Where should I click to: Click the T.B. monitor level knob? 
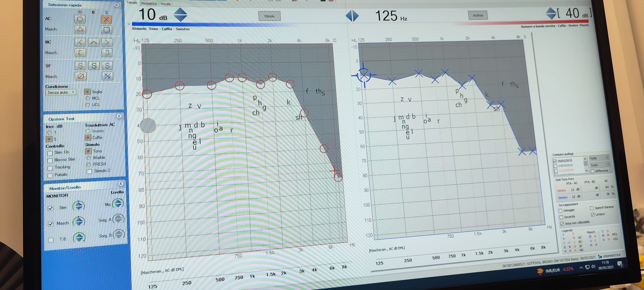click(x=79, y=237)
